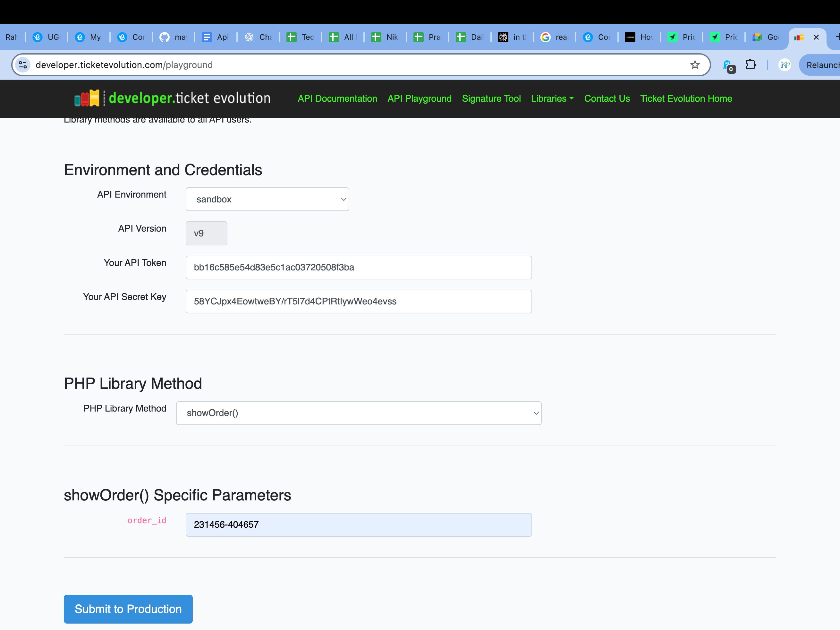Expand the Libraries menu in navbar
The width and height of the screenshot is (840, 630).
tap(552, 99)
